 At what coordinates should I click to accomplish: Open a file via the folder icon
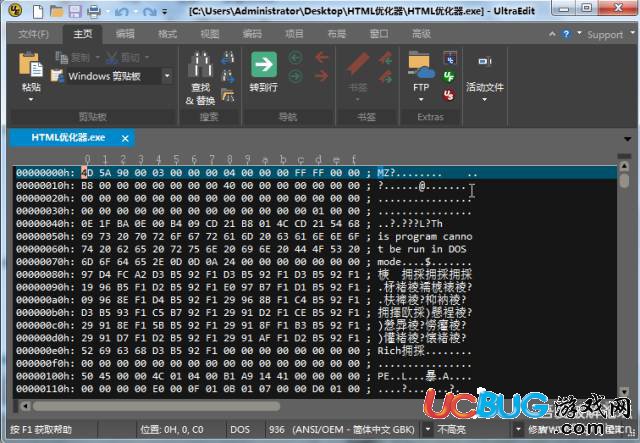click(57, 11)
